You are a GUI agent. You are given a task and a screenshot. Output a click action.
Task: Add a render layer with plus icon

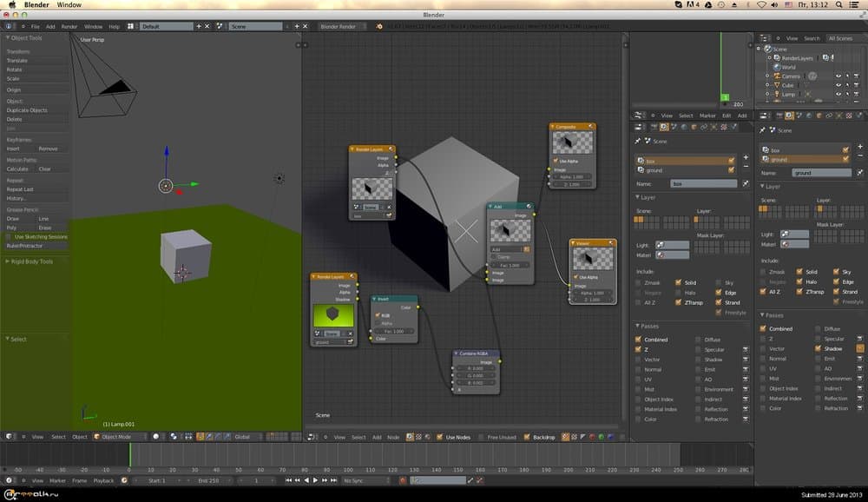coord(745,157)
